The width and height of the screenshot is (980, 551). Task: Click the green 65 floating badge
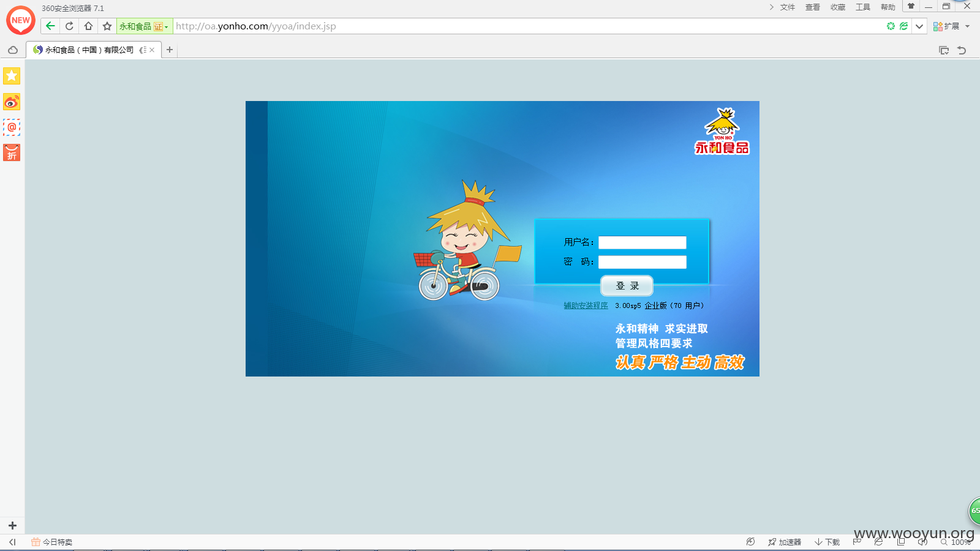point(974,511)
